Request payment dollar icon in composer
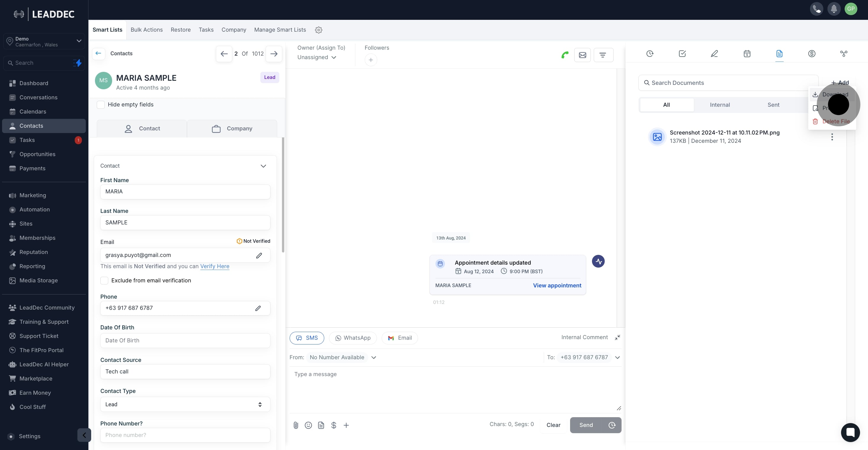This screenshot has width=868, height=450. pyautogui.click(x=334, y=425)
